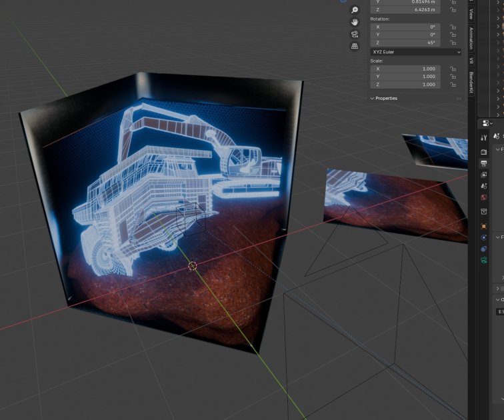504x420 pixels.
Task: Open the Output properties tab icon
Action: [x=484, y=163]
